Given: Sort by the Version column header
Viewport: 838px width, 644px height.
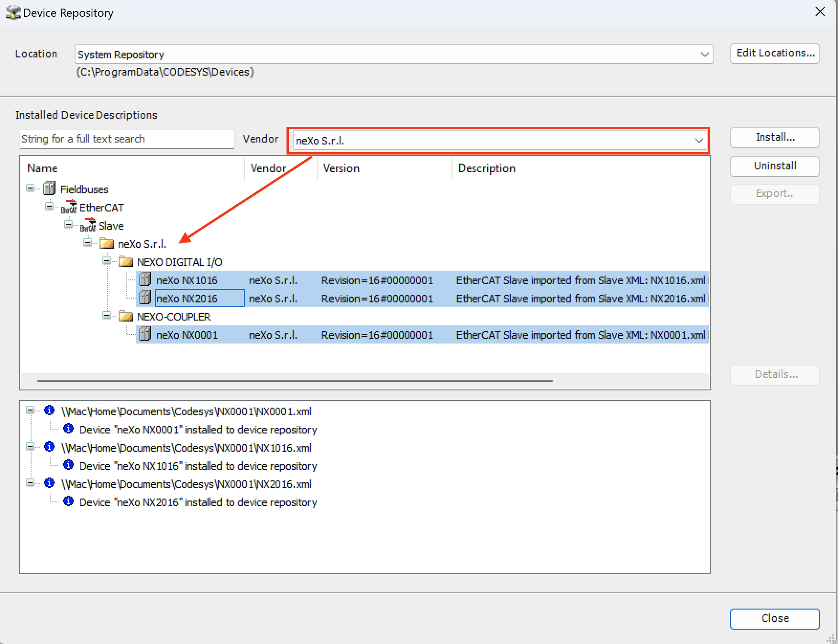Looking at the screenshot, I should pyautogui.click(x=385, y=168).
